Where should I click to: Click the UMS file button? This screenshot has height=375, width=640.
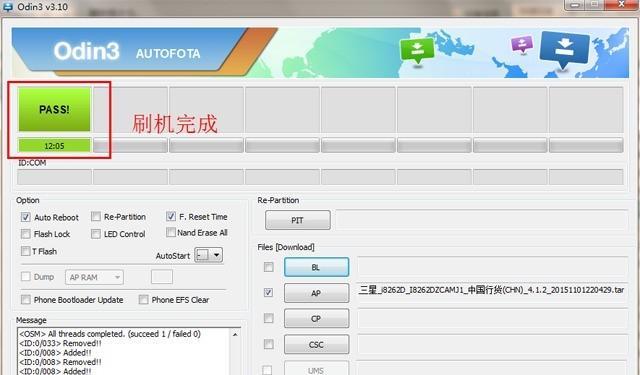tap(316, 368)
